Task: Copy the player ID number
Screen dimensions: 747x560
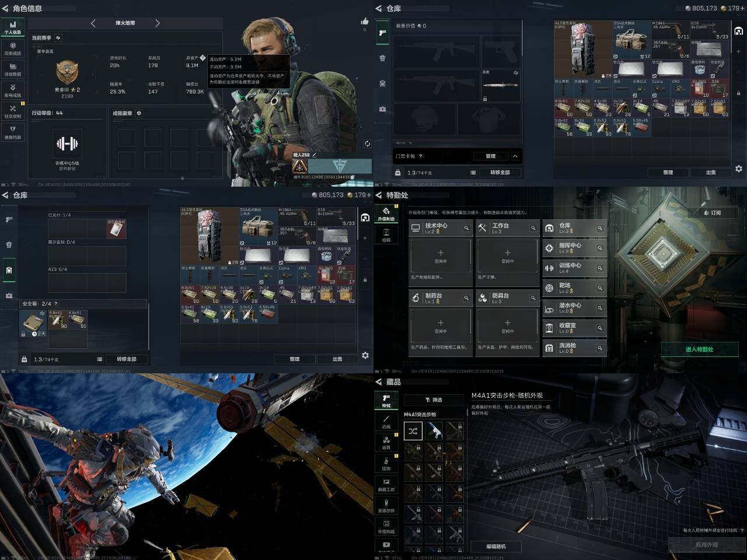Action: coord(352,177)
